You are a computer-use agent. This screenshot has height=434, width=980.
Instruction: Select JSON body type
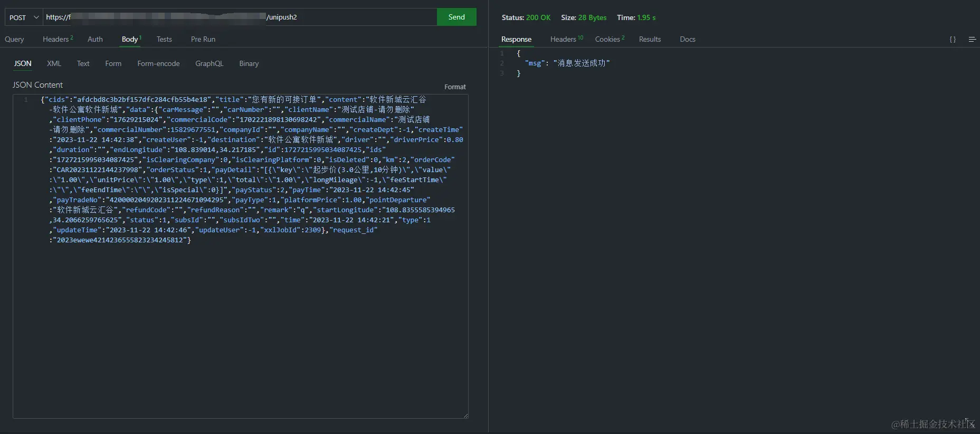point(23,63)
